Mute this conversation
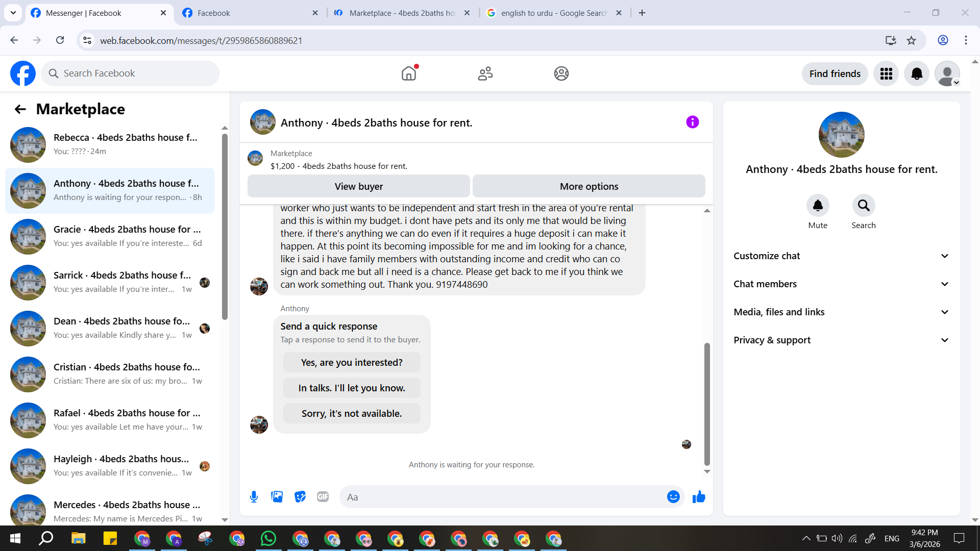Image resolution: width=980 pixels, height=551 pixels. pyautogui.click(x=817, y=206)
